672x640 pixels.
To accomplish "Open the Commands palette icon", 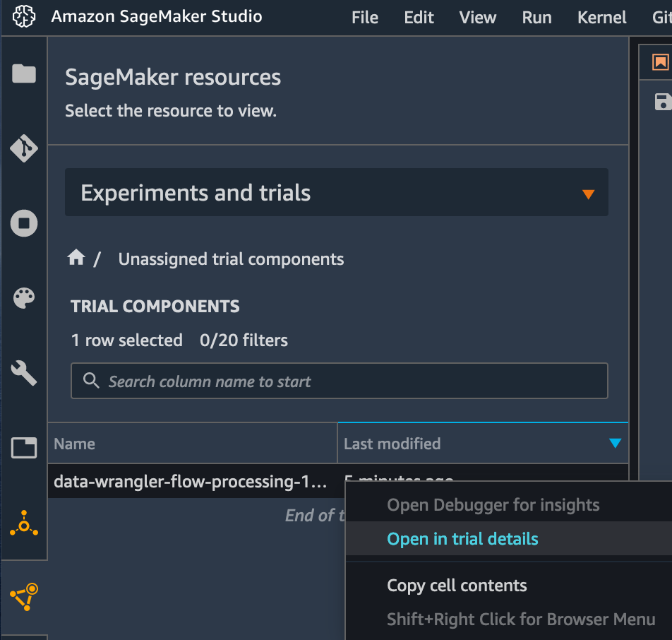I will point(24,298).
